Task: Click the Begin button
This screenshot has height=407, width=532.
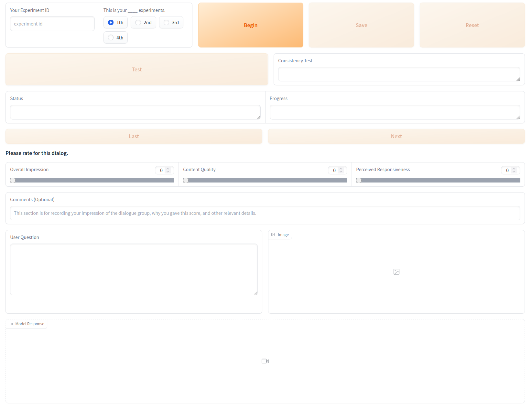Action: coord(251,25)
